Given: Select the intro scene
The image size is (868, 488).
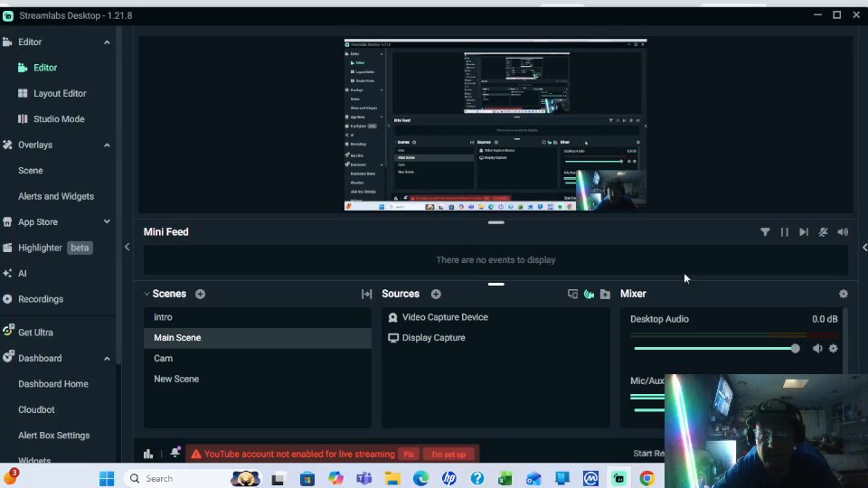Looking at the screenshot, I should (258, 317).
